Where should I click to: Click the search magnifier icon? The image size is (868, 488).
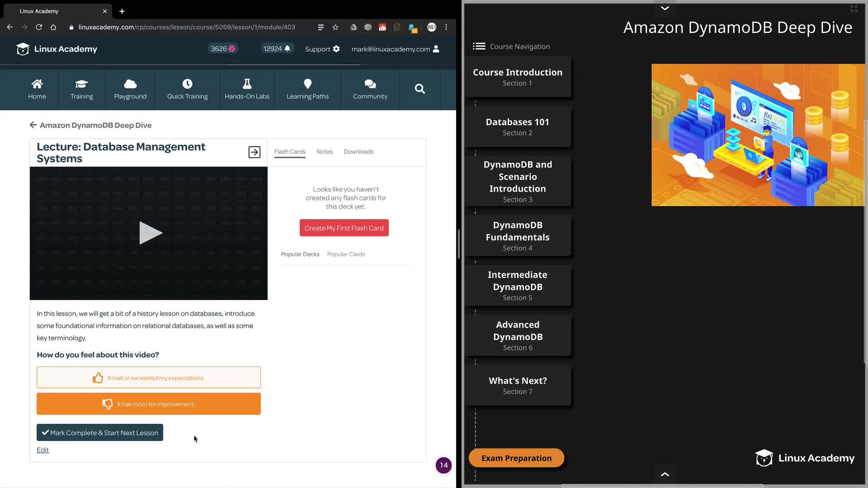coord(420,89)
